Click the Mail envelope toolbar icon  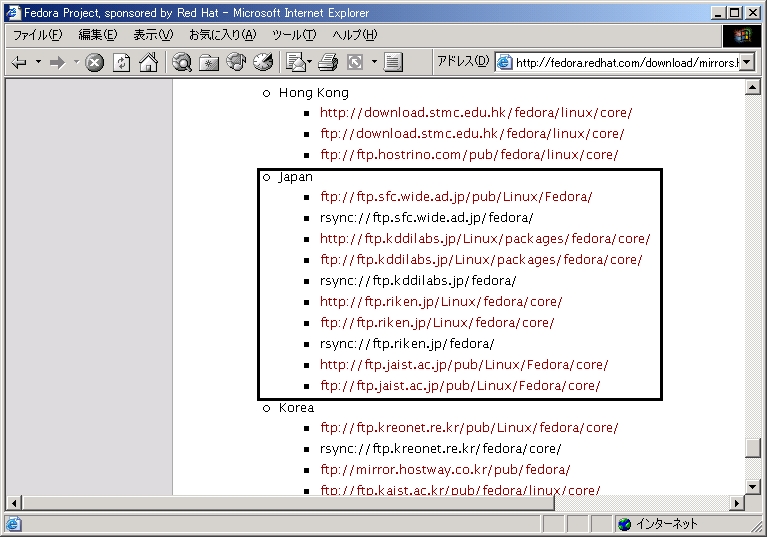[296, 62]
